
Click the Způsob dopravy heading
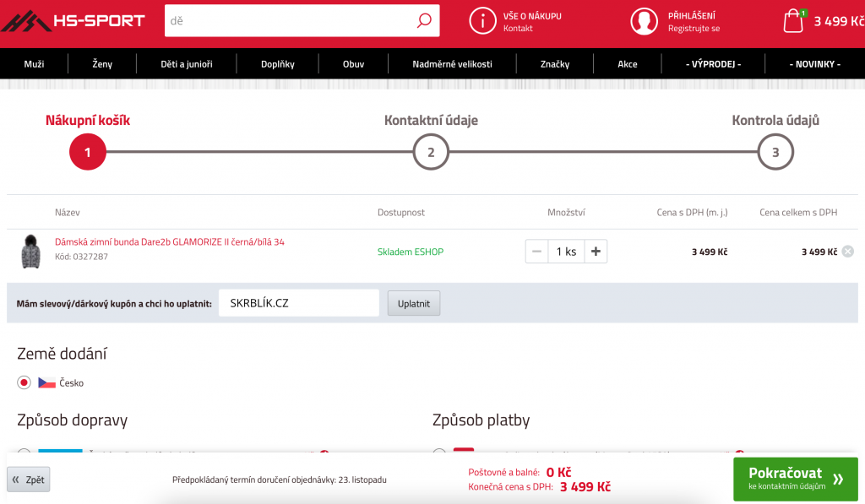tap(73, 420)
